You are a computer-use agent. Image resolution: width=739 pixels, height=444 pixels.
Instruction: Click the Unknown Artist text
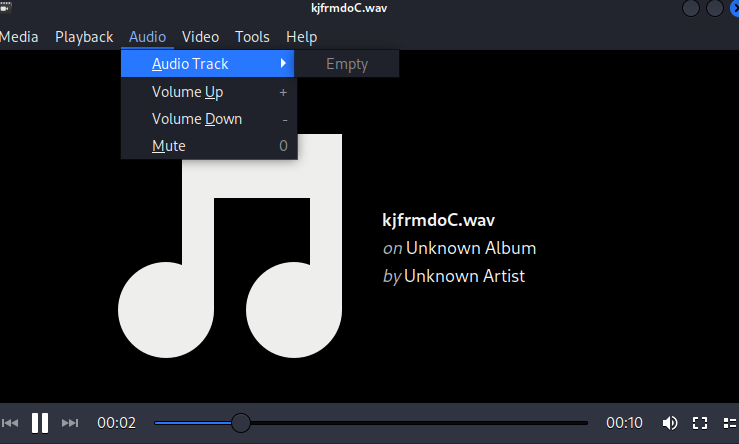[x=464, y=276]
